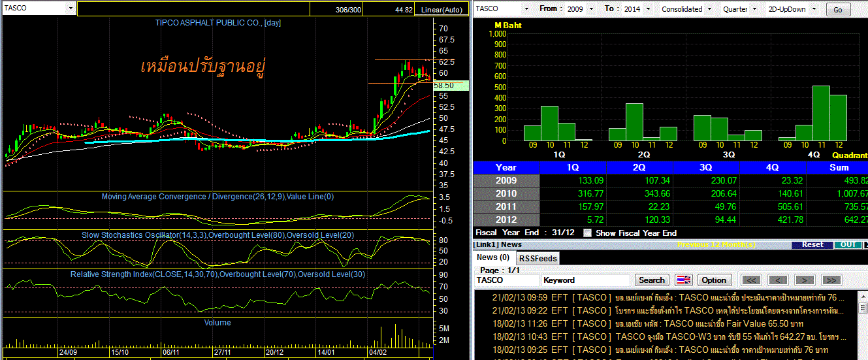Click the Previous 12 Month(s) label
868x360 pixels.
(x=716, y=244)
